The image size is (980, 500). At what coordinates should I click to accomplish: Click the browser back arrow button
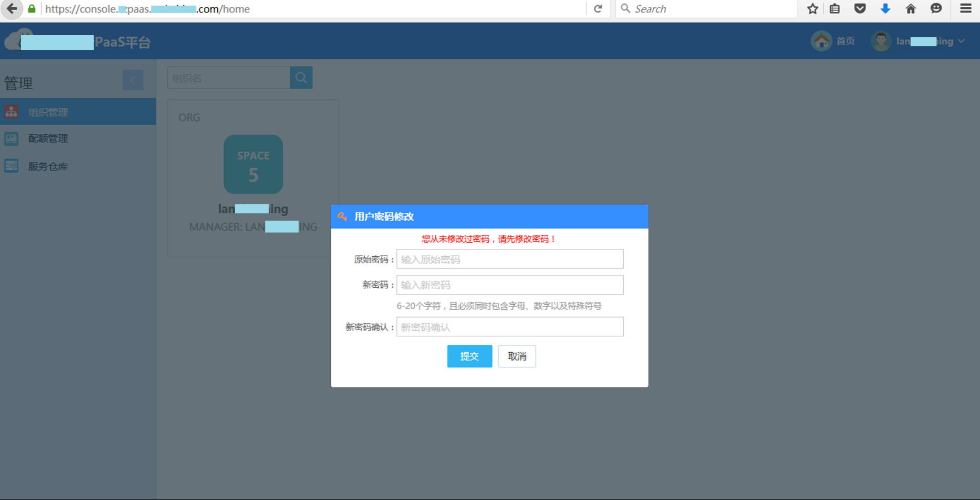click(x=12, y=9)
